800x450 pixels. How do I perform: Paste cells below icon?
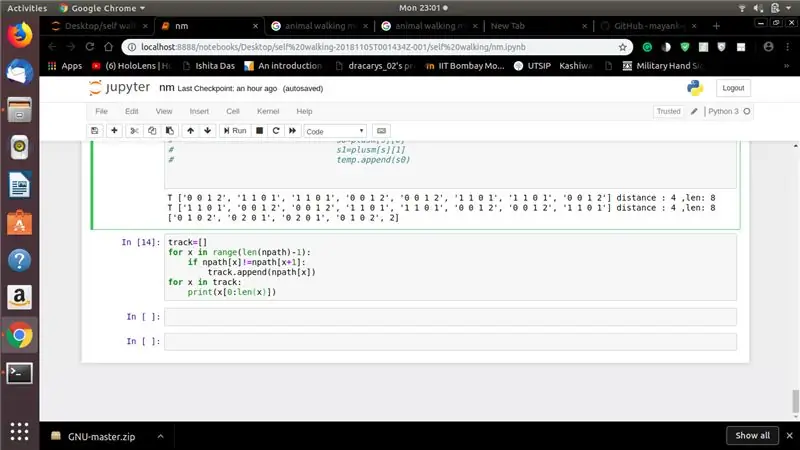click(x=170, y=131)
